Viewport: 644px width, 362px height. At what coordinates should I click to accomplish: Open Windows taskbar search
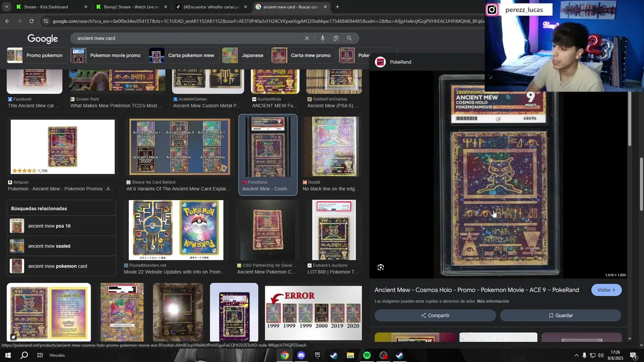(24, 355)
